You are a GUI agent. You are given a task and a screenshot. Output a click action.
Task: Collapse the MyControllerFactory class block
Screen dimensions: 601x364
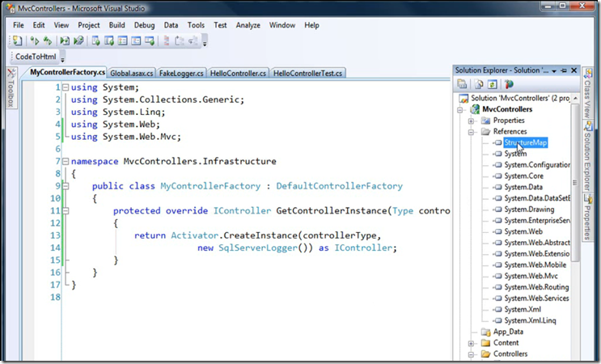66,186
